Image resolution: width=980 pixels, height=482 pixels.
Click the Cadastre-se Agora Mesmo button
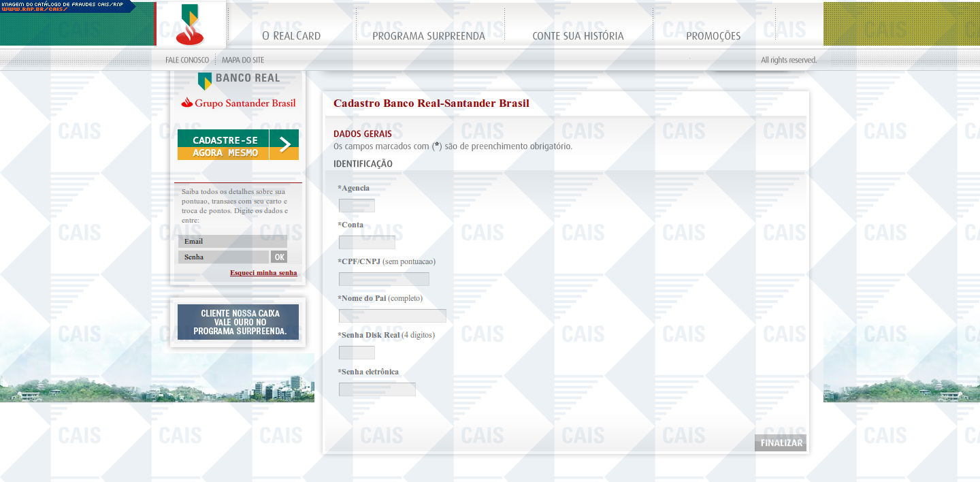tap(238, 144)
